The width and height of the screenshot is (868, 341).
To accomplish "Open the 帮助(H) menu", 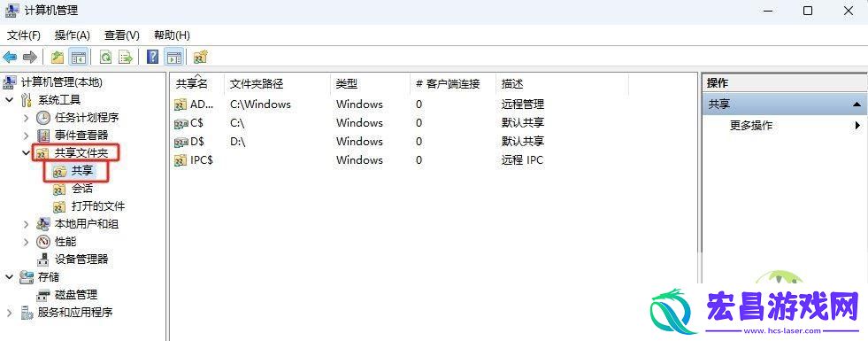I will [173, 35].
